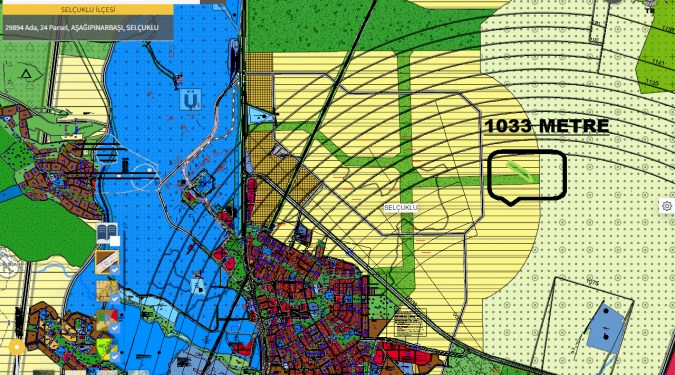Click the 29894 Ada, 24 Parsel address text
675x375 pixels.
[x=82, y=28]
